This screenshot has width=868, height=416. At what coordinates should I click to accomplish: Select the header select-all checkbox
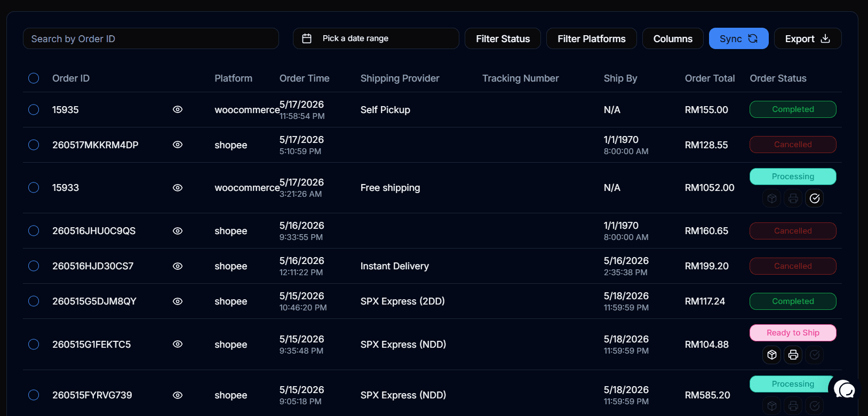coord(34,78)
